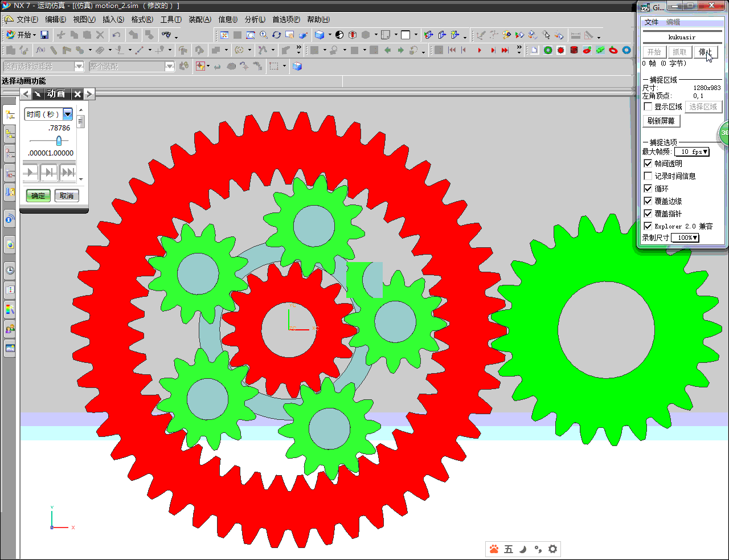Open the 分析(L) menu
729x560 pixels.
pos(255,19)
